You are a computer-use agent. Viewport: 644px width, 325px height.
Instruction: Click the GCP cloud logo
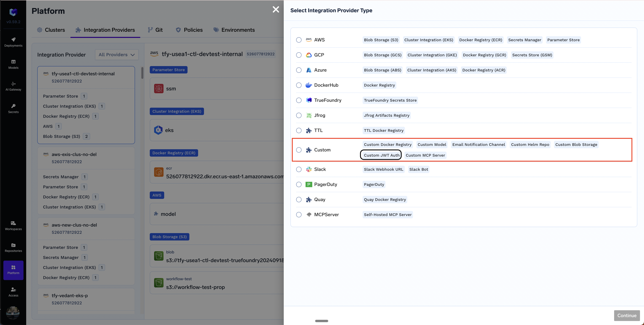click(x=309, y=55)
